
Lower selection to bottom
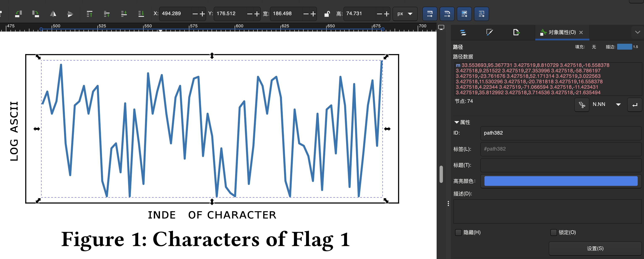point(141,14)
